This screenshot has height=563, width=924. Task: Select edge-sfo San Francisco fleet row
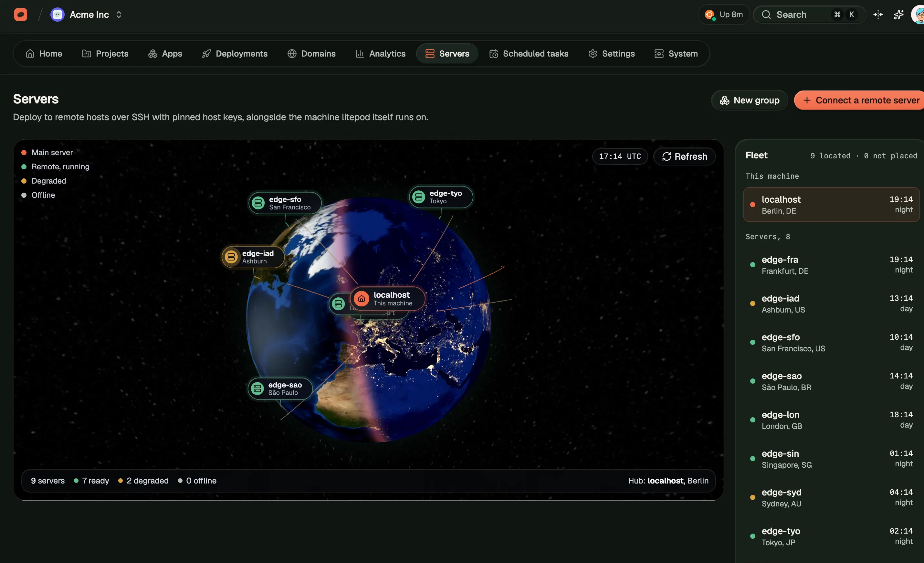pyautogui.click(x=831, y=342)
